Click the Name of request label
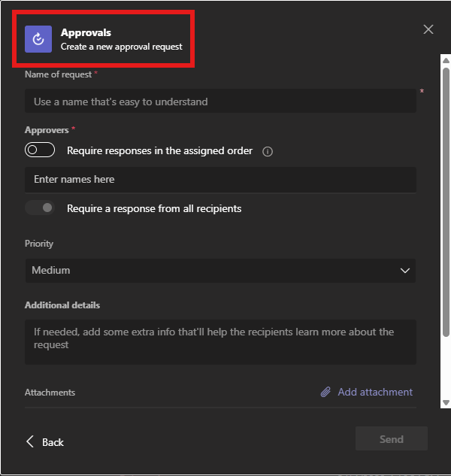Screen dimensions: 451x476 58,74
